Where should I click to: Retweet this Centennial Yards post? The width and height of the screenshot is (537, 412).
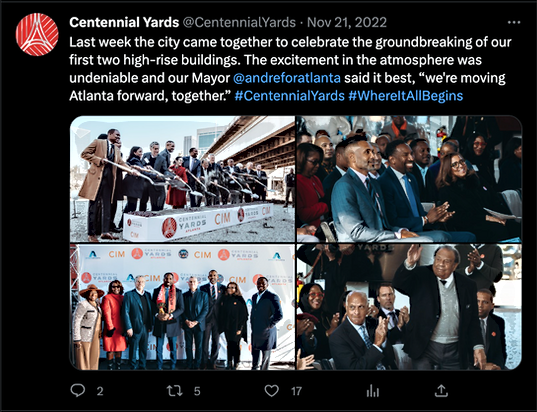tap(174, 390)
